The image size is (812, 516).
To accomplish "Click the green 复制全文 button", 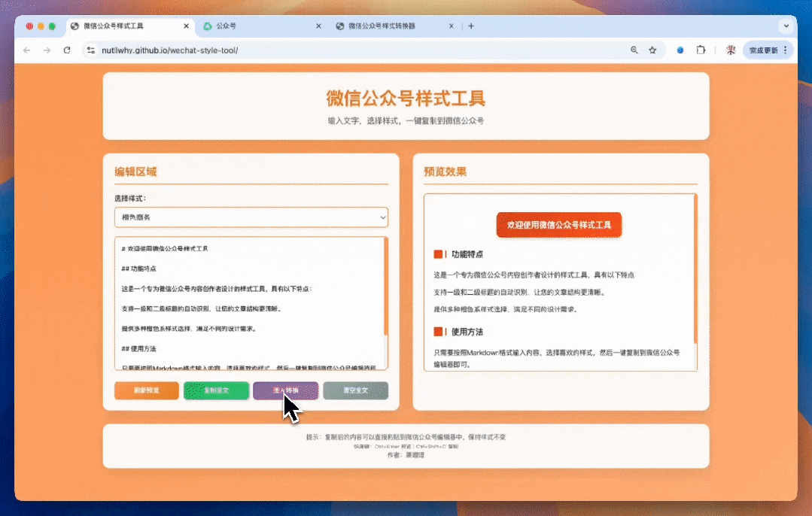I will click(x=216, y=390).
